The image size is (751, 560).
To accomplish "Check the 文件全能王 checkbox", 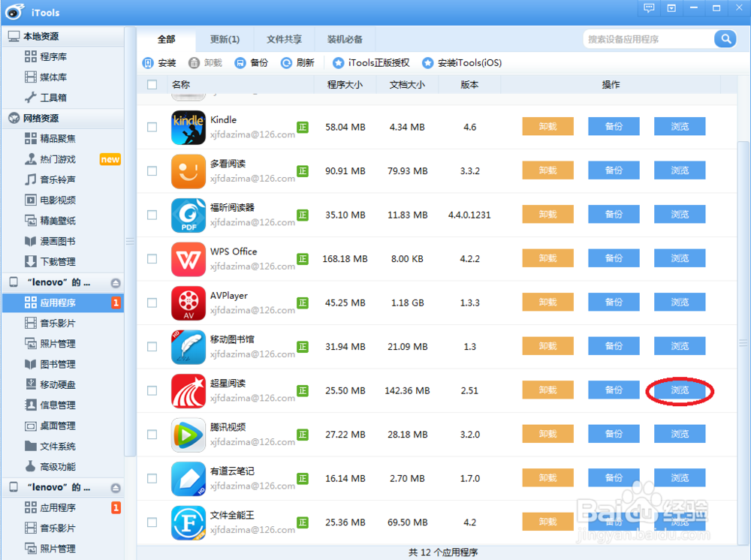I will click(152, 522).
